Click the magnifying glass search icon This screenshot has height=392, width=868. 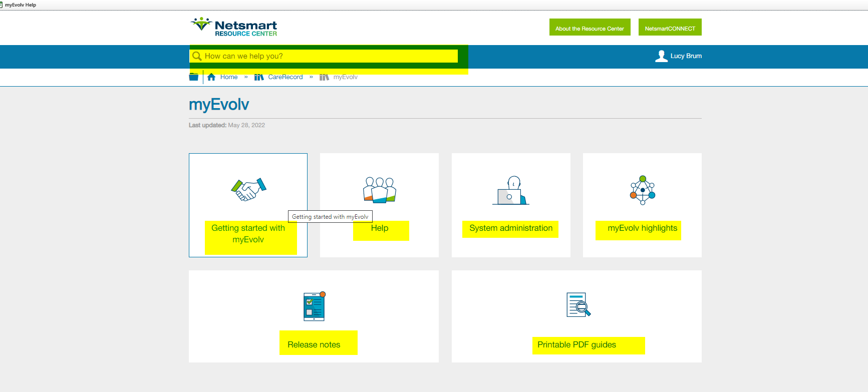coord(197,56)
